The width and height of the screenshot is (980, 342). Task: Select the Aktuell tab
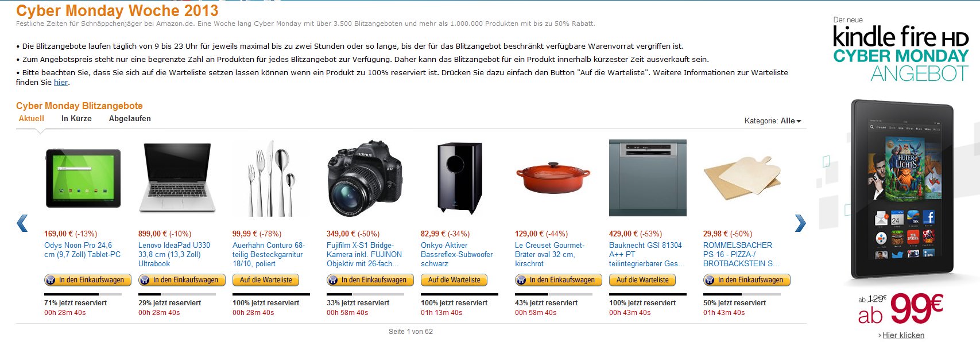(x=32, y=119)
